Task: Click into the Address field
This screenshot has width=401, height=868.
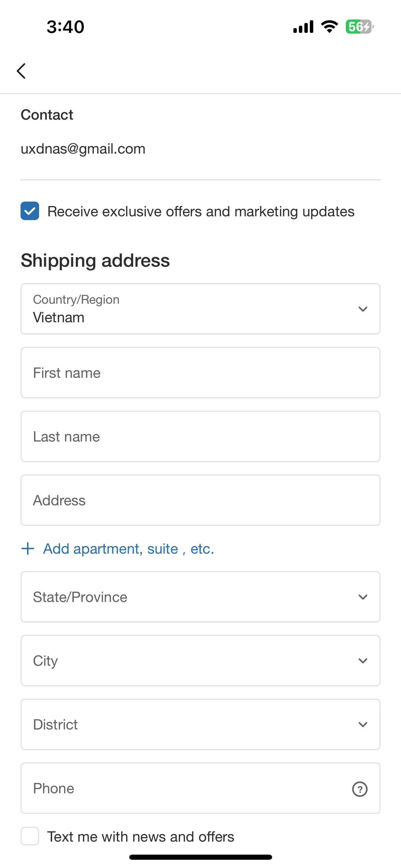Action: (x=200, y=500)
